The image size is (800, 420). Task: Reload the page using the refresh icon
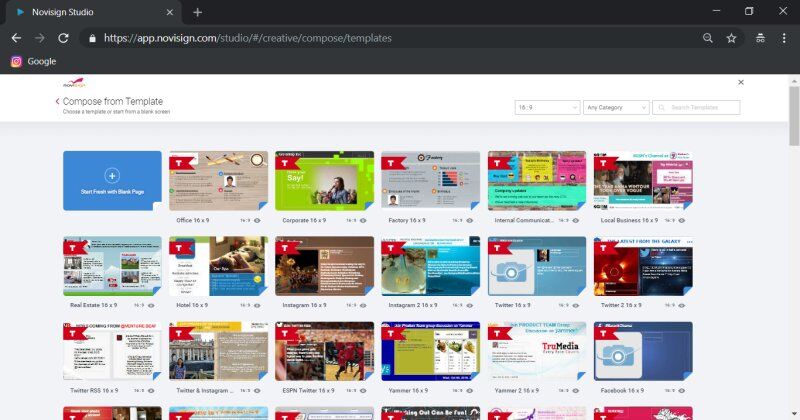tap(63, 38)
